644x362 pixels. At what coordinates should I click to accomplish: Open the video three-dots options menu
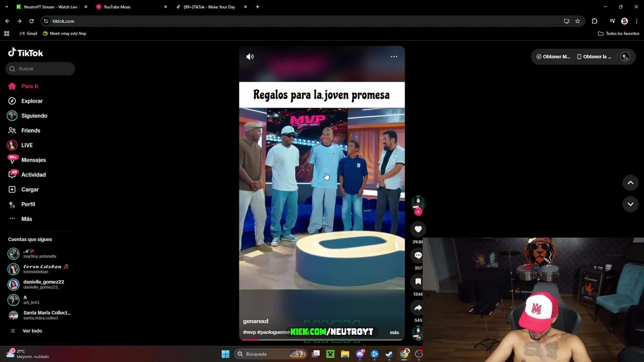tap(394, 57)
